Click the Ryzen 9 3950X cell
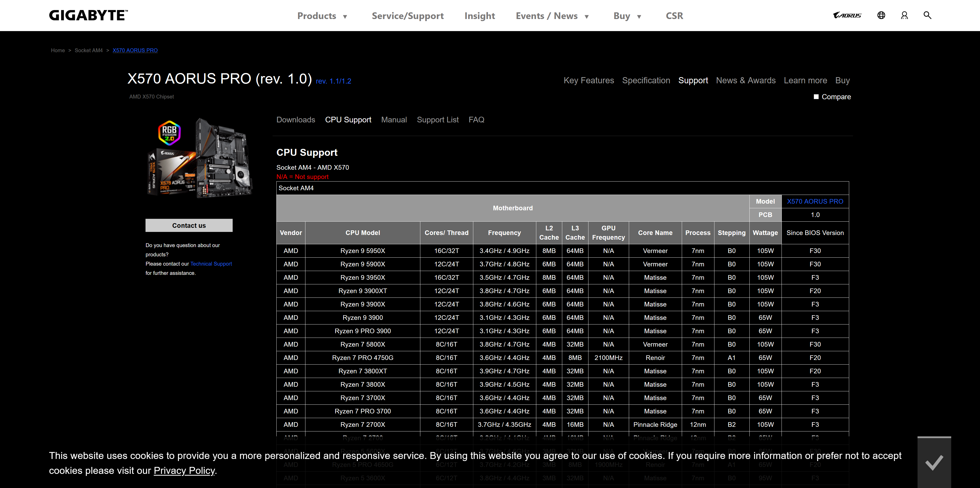 (362, 277)
